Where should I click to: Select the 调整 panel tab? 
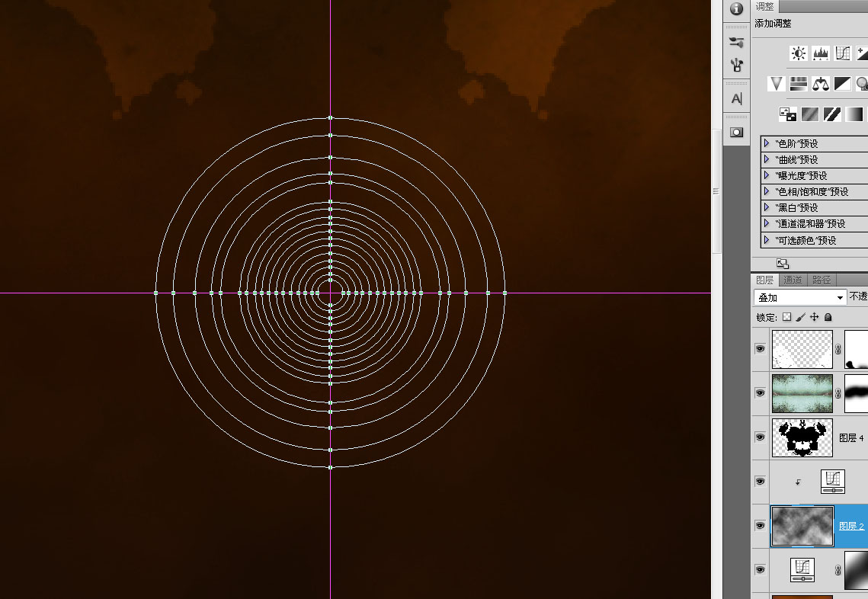765,6
